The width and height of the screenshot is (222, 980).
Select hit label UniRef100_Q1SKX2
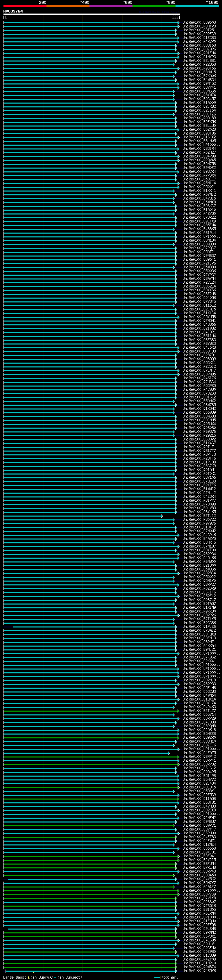[199, 137]
